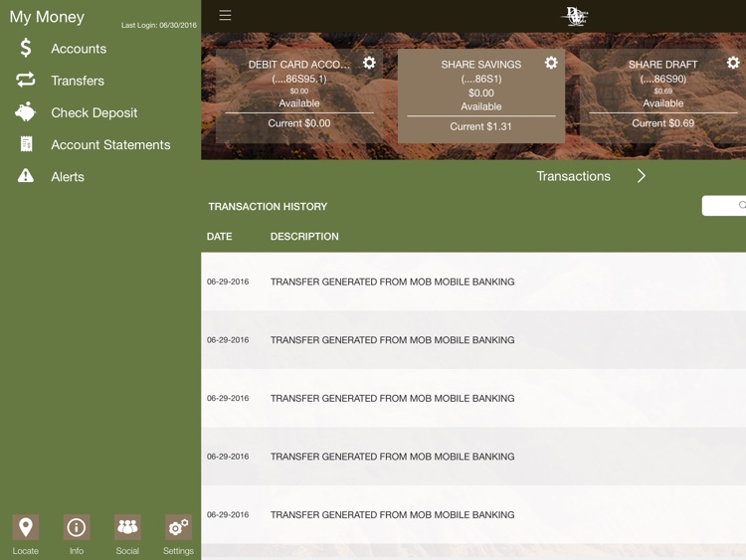Click Current $0.00 on Debit Card Account
The image size is (746, 560).
(x=299, y=123)
